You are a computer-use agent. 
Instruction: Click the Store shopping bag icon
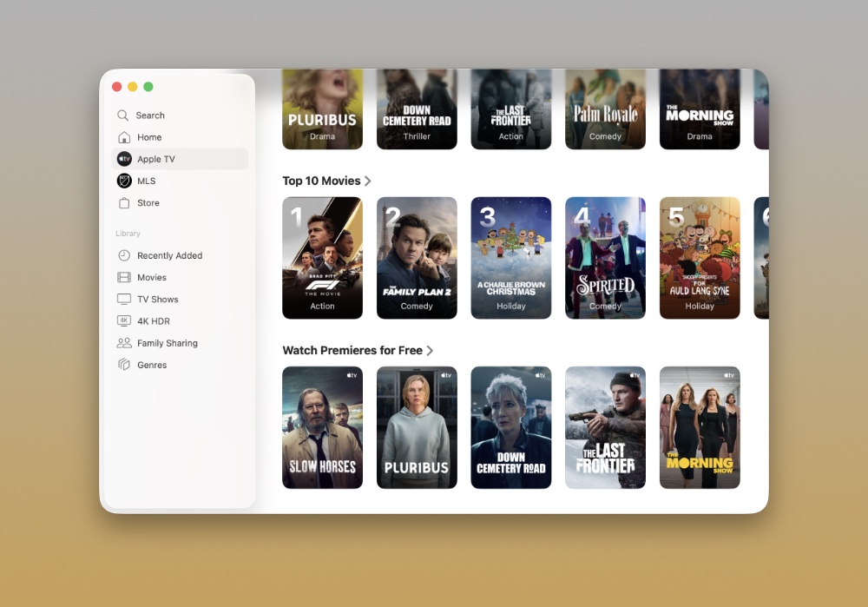click(124, 203)
